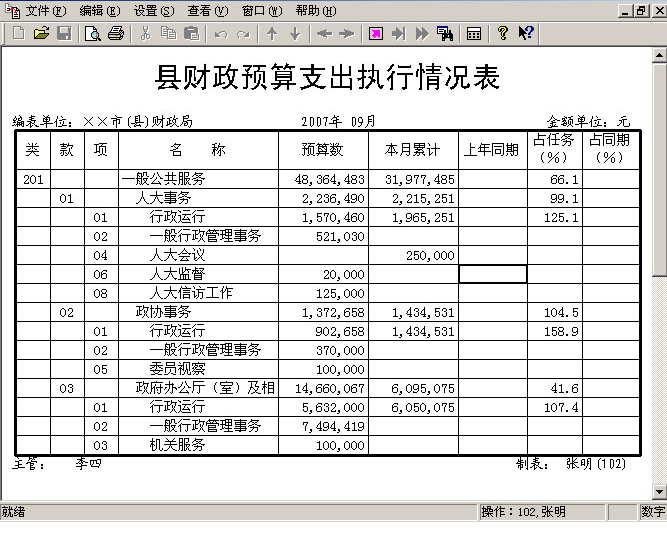Undo the last action arrow icon
Image resolution: width=667 pixels, height=540 pixels.
click(x=221, y=34)
